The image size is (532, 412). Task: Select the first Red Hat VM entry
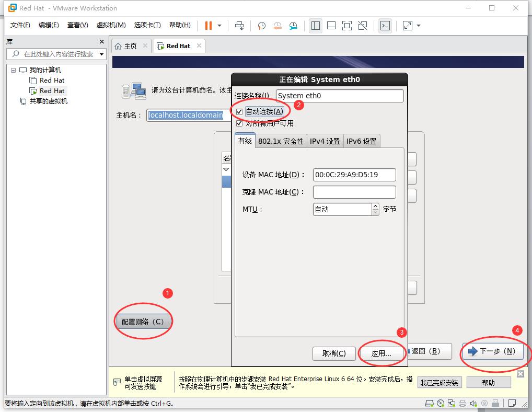pos(52,81)
